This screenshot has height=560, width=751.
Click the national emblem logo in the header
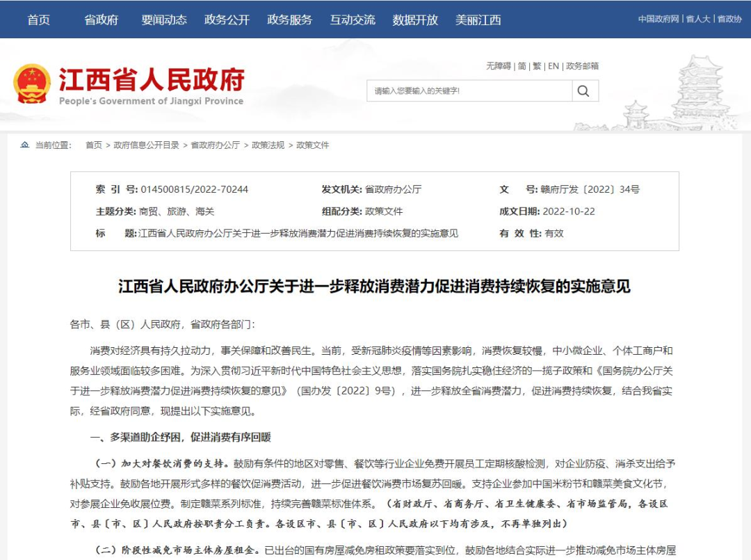(x=31, y=81)
